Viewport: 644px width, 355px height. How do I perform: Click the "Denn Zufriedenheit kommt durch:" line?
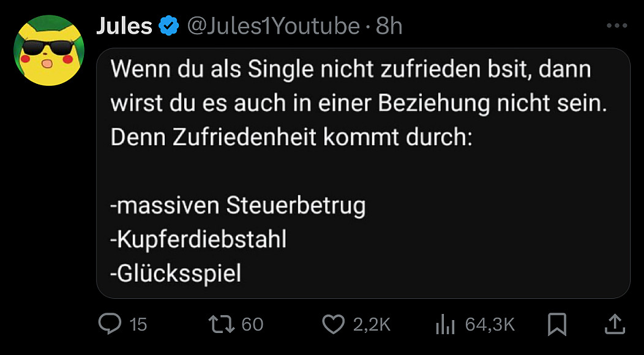[291, 137]
